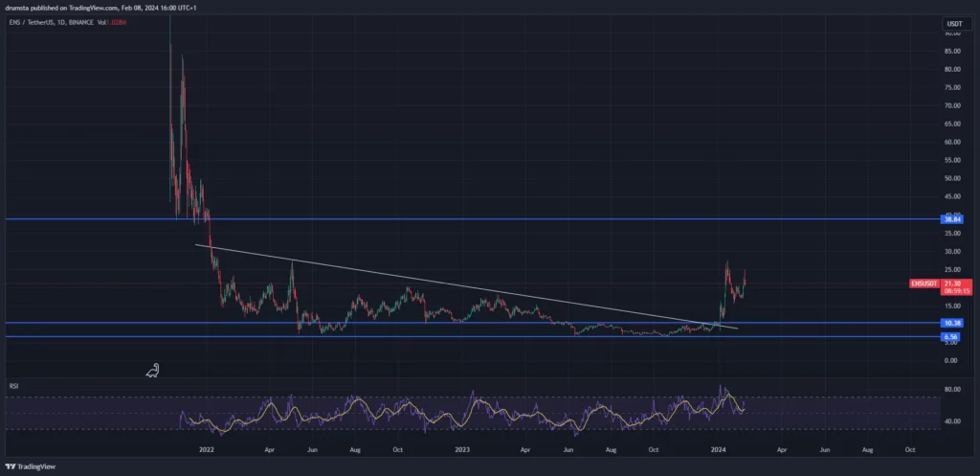
Task: Click the 65.00 price axis label
Action: (x=952, y=124)
